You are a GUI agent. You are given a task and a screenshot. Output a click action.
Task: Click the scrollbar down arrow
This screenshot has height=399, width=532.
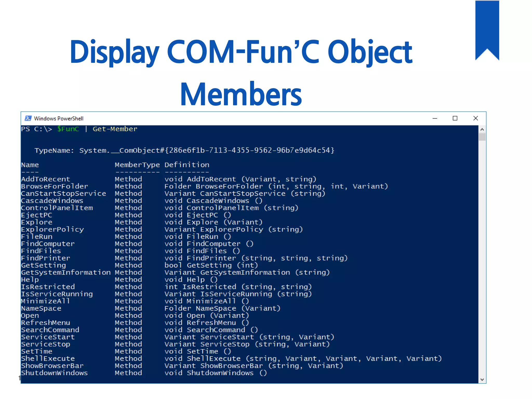[x=482, y=380]
